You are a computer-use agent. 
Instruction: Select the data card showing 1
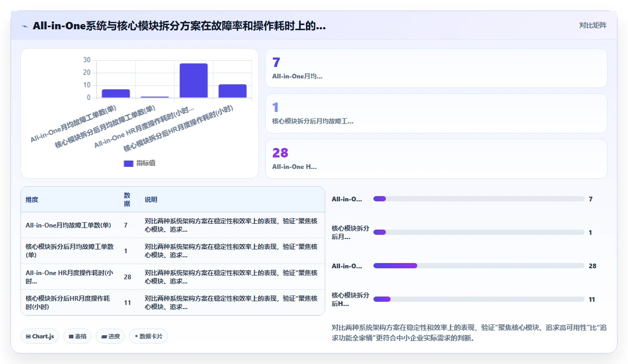436,113
